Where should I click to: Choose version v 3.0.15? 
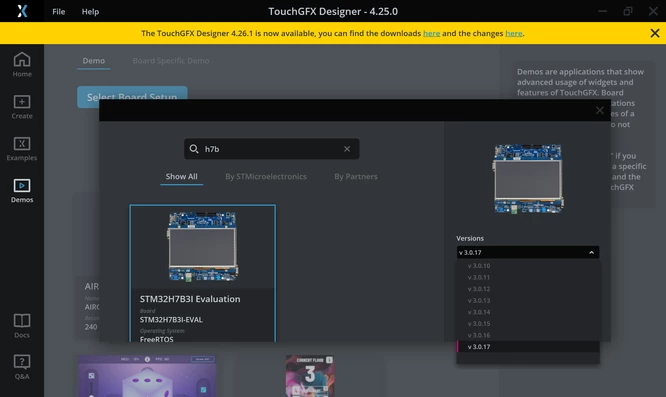tap(528, 324)
